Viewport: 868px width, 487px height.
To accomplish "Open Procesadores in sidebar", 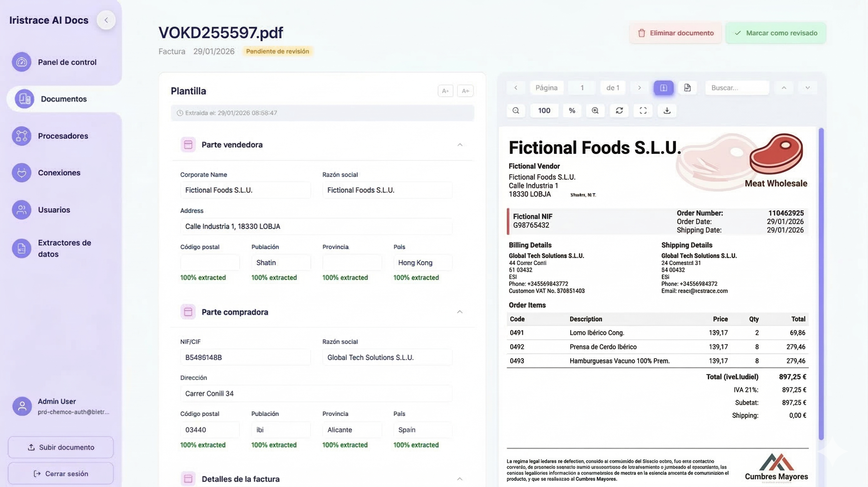I will [63, 136].
